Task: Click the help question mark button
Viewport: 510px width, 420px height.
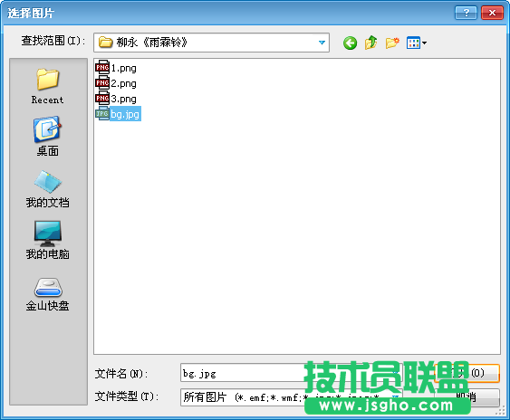Action: click(x=466, y=13)
